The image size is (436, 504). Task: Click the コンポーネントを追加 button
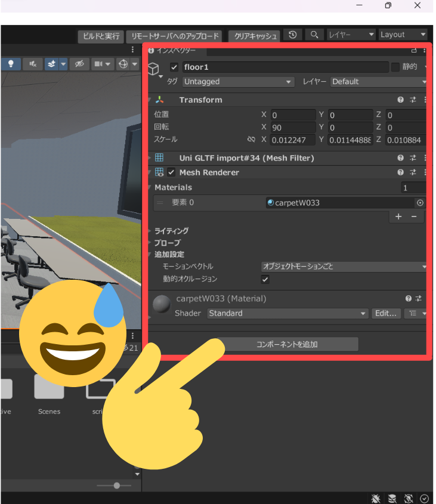point(287,344)
